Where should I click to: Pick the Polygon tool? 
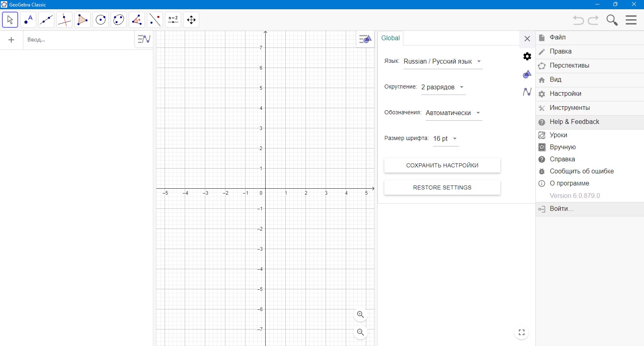tap(83, 20)
